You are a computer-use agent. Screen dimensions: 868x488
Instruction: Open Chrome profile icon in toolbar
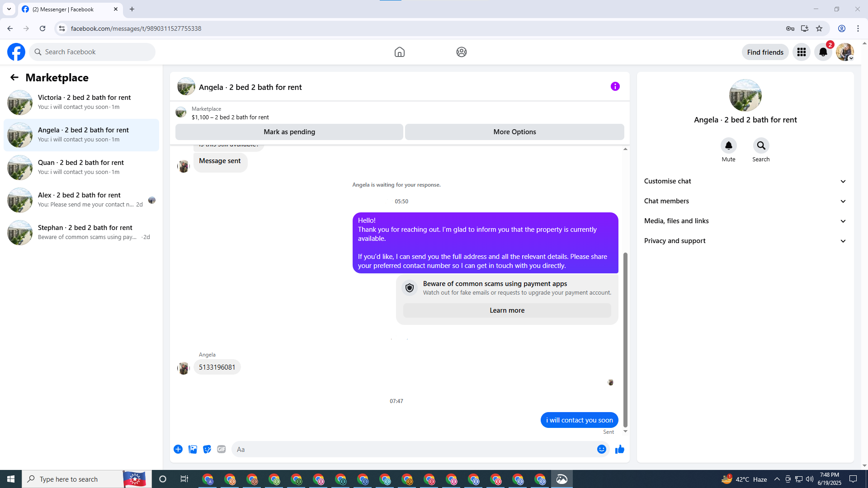click(842, 28)
